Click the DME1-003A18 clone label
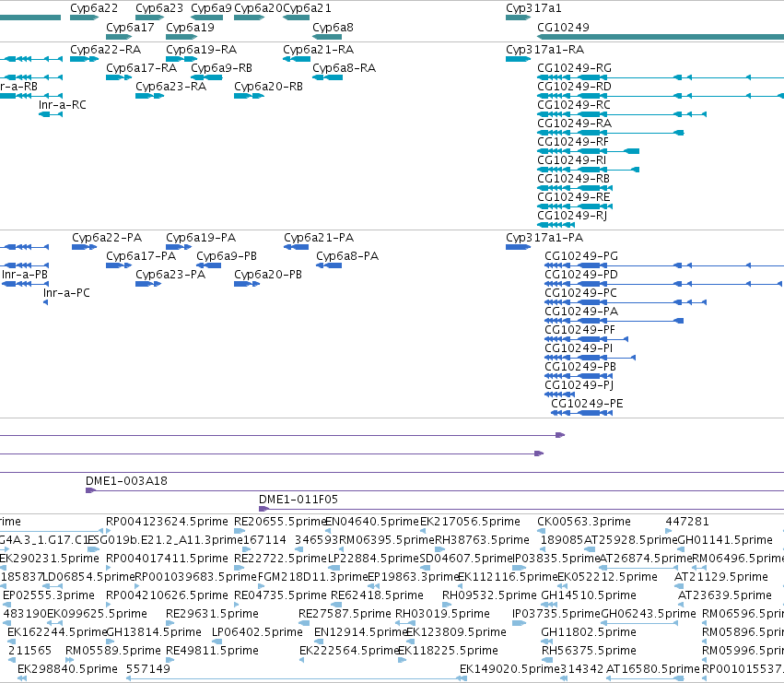Viewport: 784px width, 683px height. pos(126,481)
